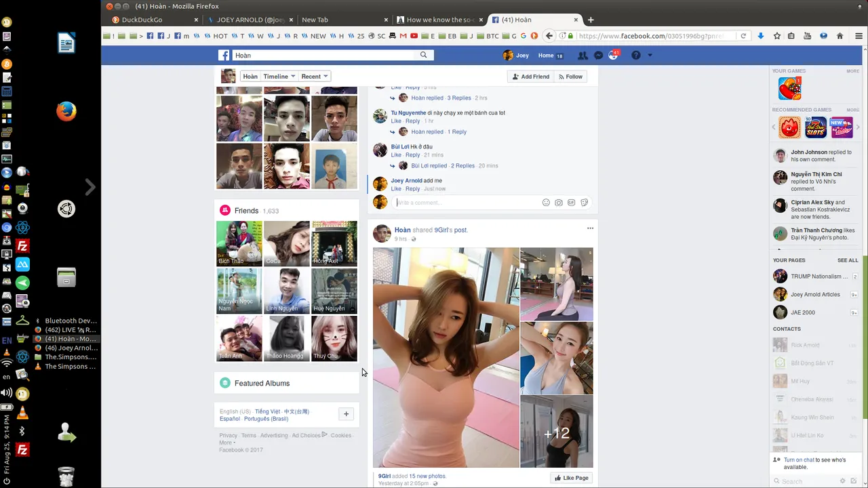Switch to the How we know the so tab
Viewport: 868px width, 488px height.
coord(439,20)
